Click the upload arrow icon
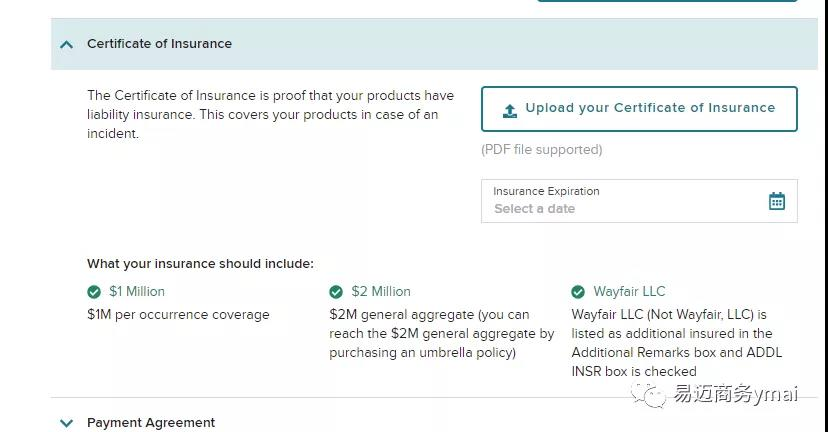This screenshot has height=432, width=828. [x=510, y=110]
